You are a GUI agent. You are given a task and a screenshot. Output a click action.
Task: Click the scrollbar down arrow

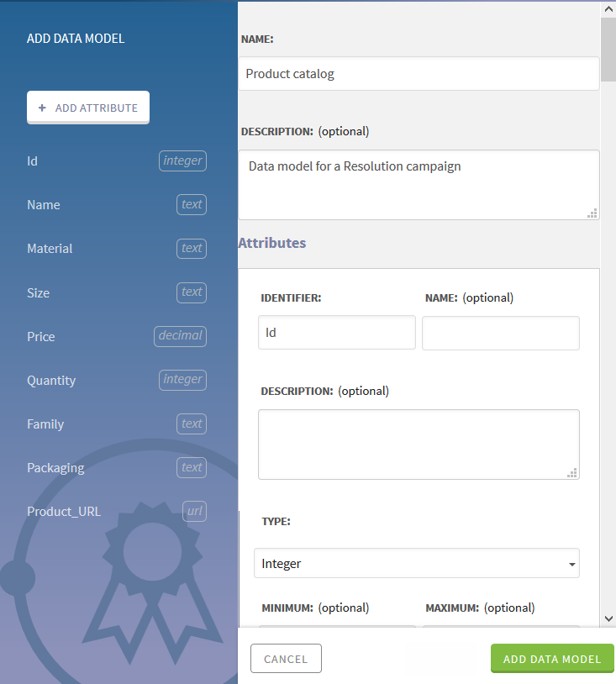click(x=608, y=618)
